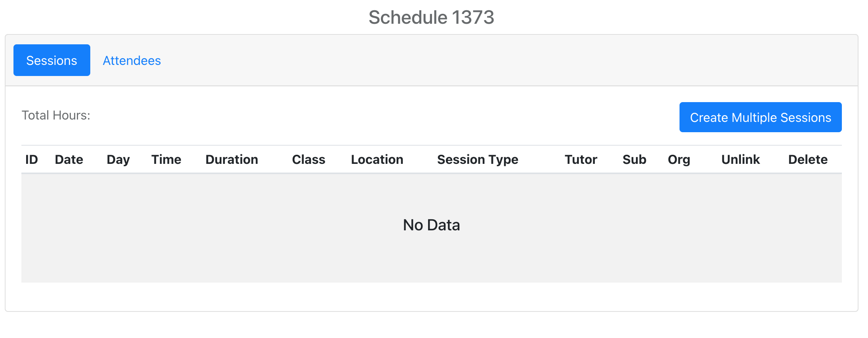
Task: Click Create Multiple Sessions button
Action: [760, 117]
